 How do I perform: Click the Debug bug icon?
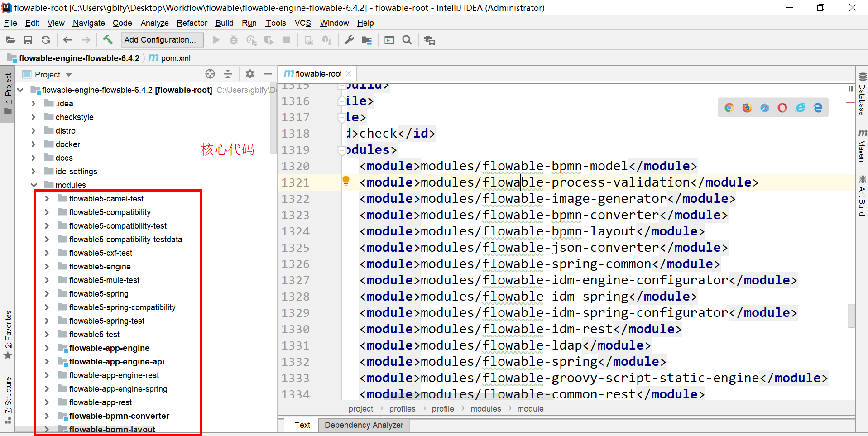tap(234, 40)
